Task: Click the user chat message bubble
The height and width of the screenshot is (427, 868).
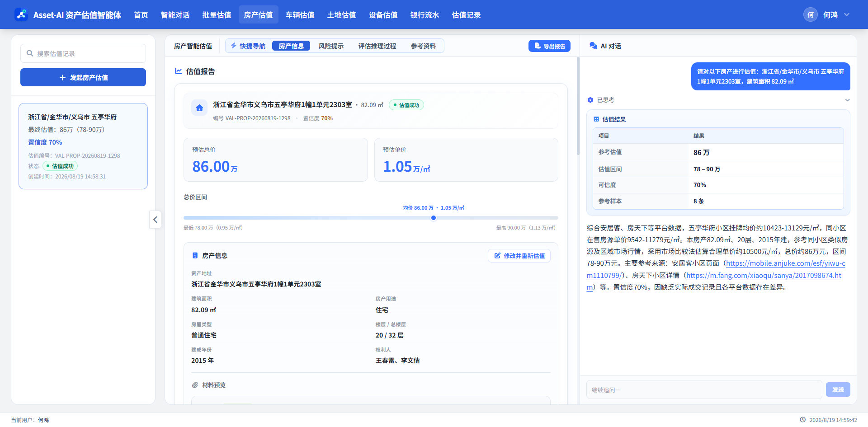Action: [771, 76]
